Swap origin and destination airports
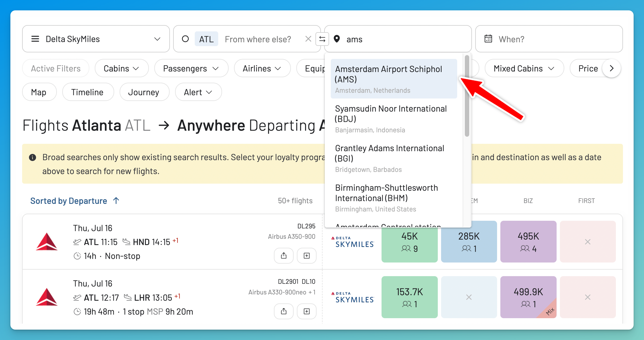 tap(322, 39)
